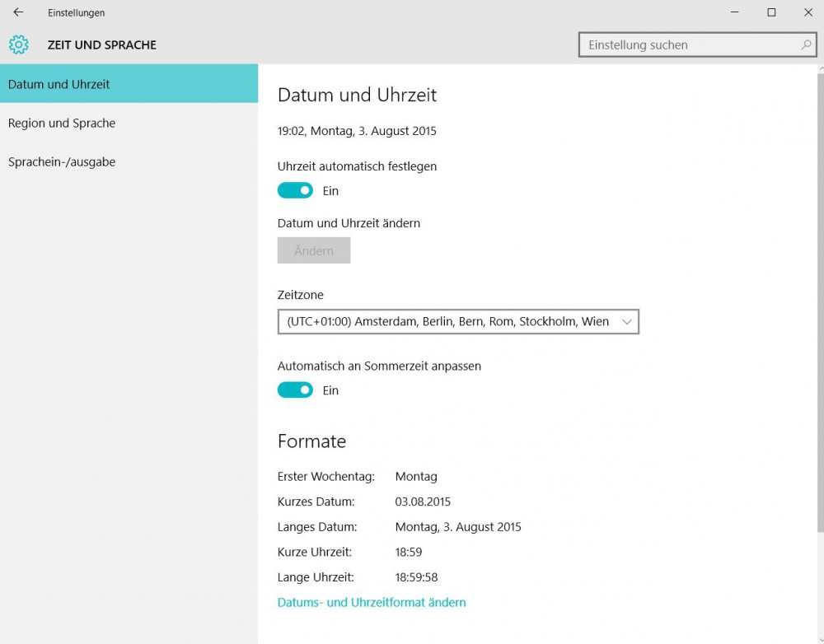This screenshot has width=824, height=644.
Task: Maximize the Einstellungen window
Action: coord(771,12)
